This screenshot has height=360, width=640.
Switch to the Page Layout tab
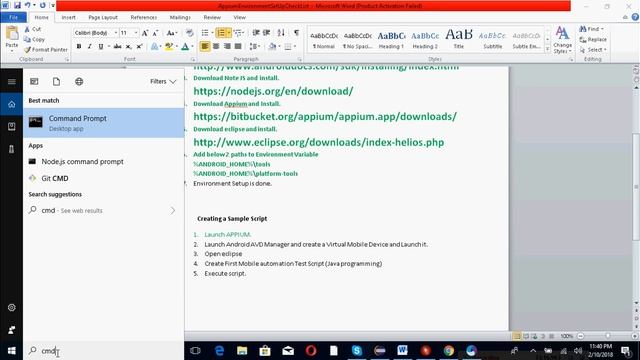coord(103,17)
